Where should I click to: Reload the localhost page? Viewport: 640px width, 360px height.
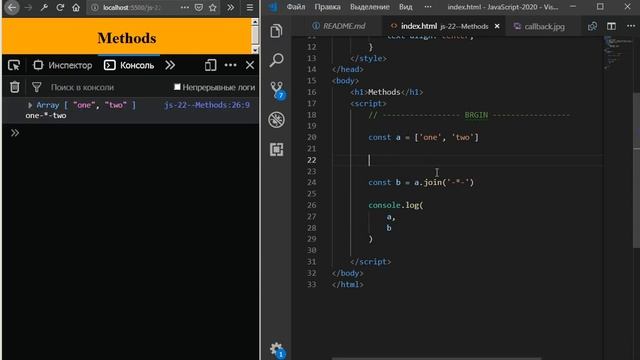point(60,7)
